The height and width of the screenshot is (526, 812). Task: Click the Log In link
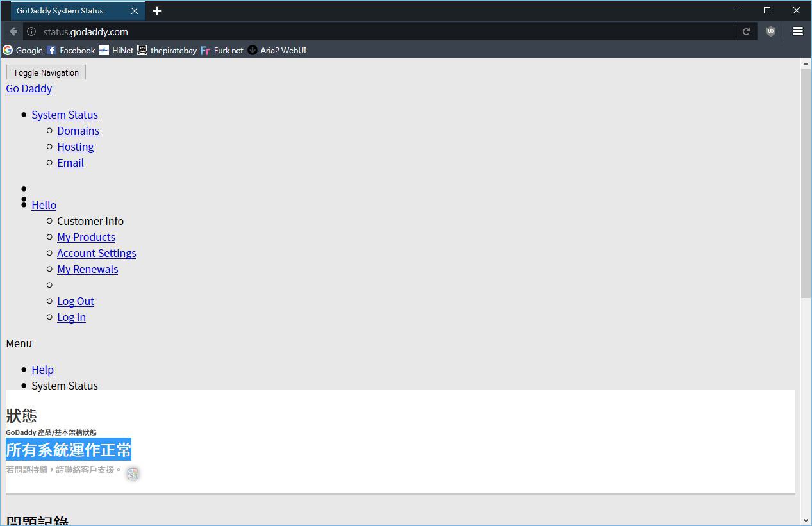72,317
